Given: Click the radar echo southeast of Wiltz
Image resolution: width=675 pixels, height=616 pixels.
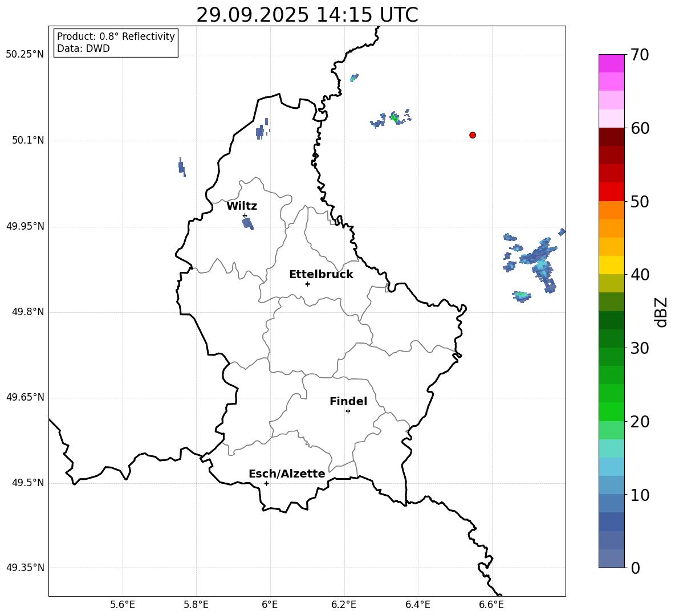Looking at the screenshot, I should 247,223.
